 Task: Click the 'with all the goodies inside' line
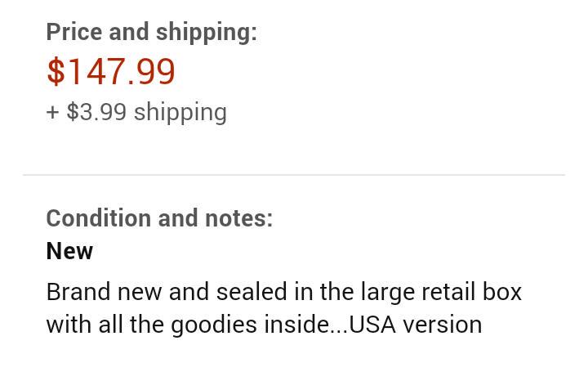[x=264, y=325]
